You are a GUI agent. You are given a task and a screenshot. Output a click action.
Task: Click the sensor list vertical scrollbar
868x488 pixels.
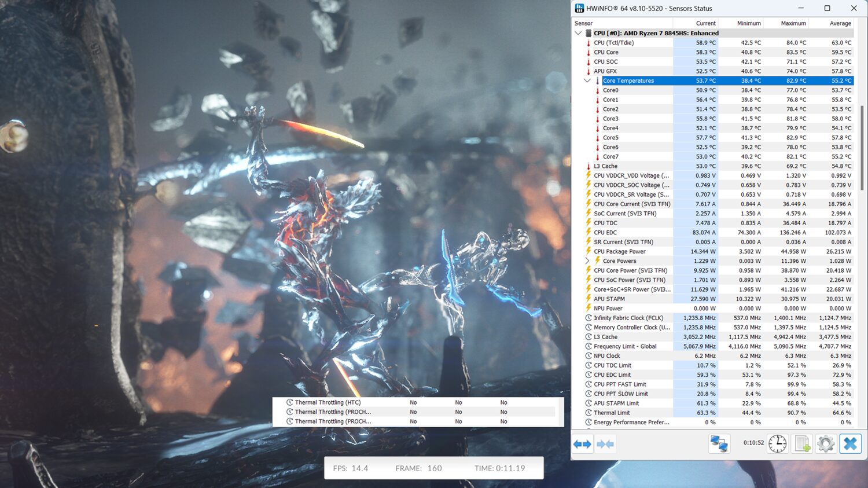862,148
